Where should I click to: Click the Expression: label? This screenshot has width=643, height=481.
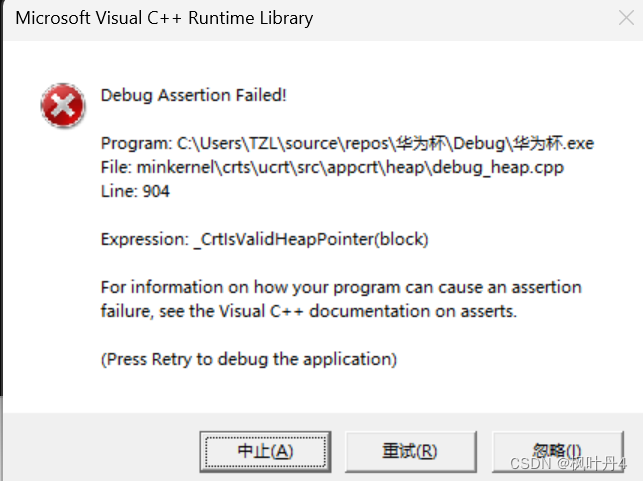(145, 240)
